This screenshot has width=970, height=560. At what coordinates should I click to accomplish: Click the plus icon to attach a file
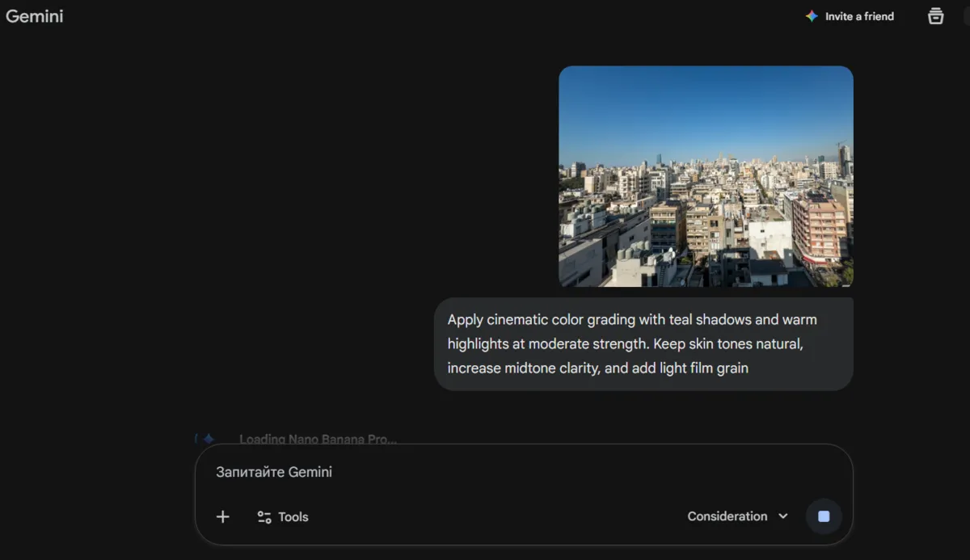click(x=222, y=516)
